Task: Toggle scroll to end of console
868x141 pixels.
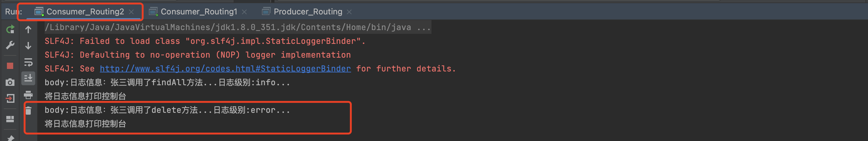Action: point(28,78)
